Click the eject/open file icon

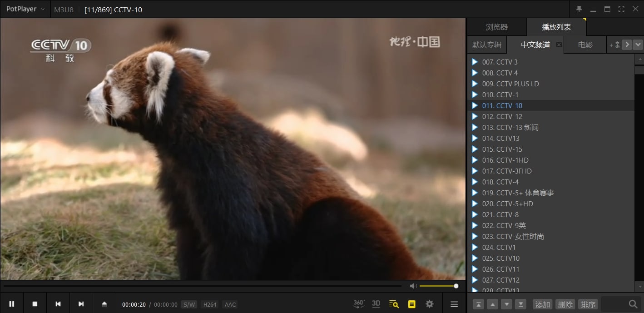104,304
